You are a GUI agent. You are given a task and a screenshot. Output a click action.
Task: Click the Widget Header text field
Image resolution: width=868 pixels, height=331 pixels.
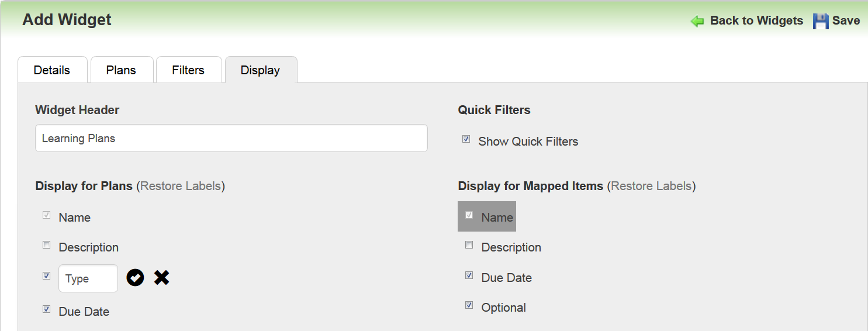tap(231, 139)
